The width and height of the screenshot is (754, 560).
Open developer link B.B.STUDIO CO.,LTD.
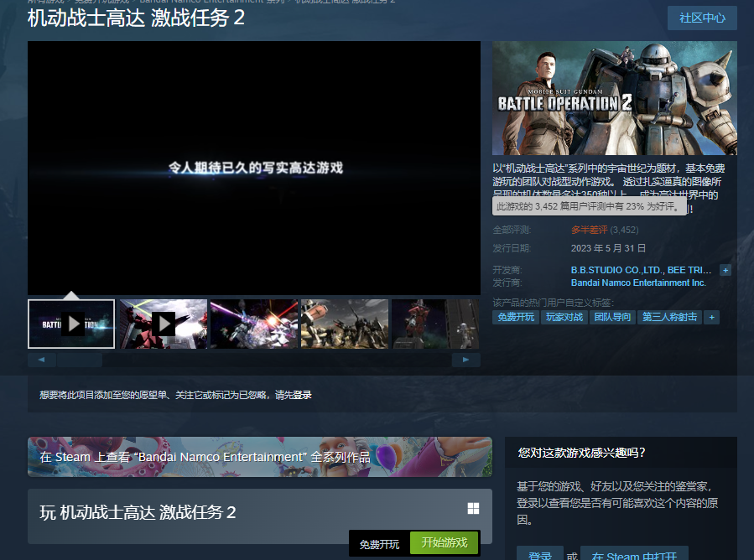(616, 270)
